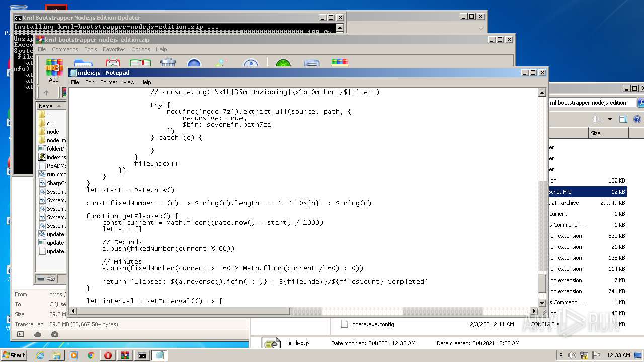Image resolution: width=644 pixels, height=362 pixels.
Task: Open Notepad Edit menu
Action: pyautogui.click(x=90, y=82)
